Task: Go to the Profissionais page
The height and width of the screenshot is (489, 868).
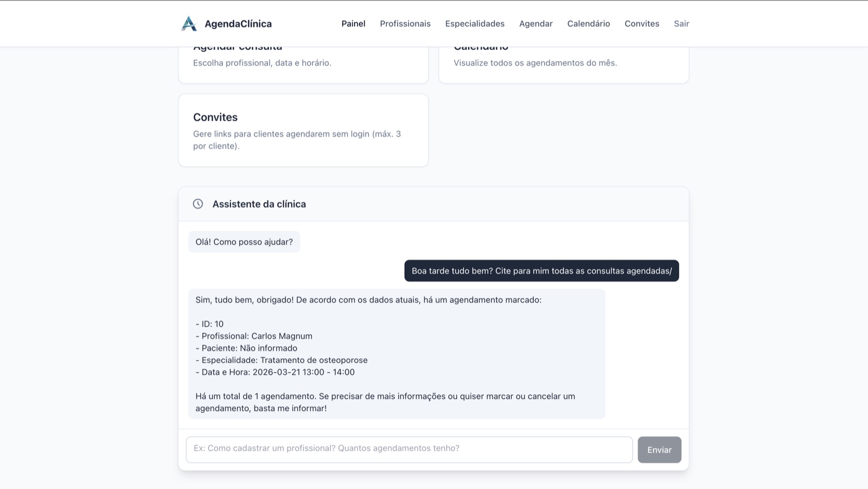Action: pos(405,23)
